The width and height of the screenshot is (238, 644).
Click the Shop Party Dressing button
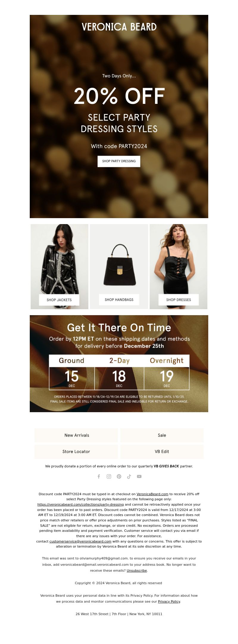click(119, 161)
